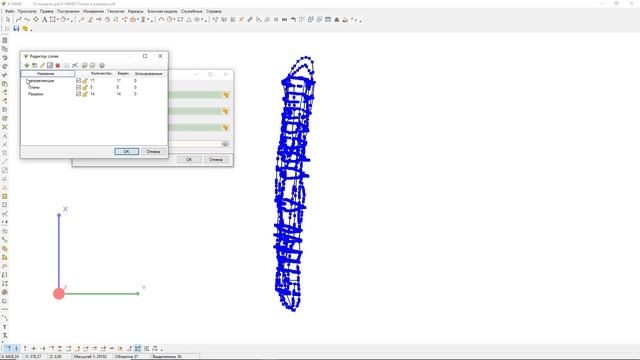
Task: Click the orange house-shaped icon in main toolbar
Action: point(133,20)
